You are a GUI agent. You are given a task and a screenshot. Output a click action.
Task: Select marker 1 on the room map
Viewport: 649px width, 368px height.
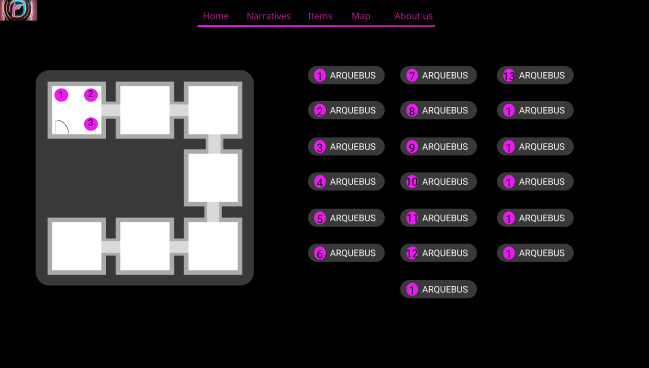[61, 95]
